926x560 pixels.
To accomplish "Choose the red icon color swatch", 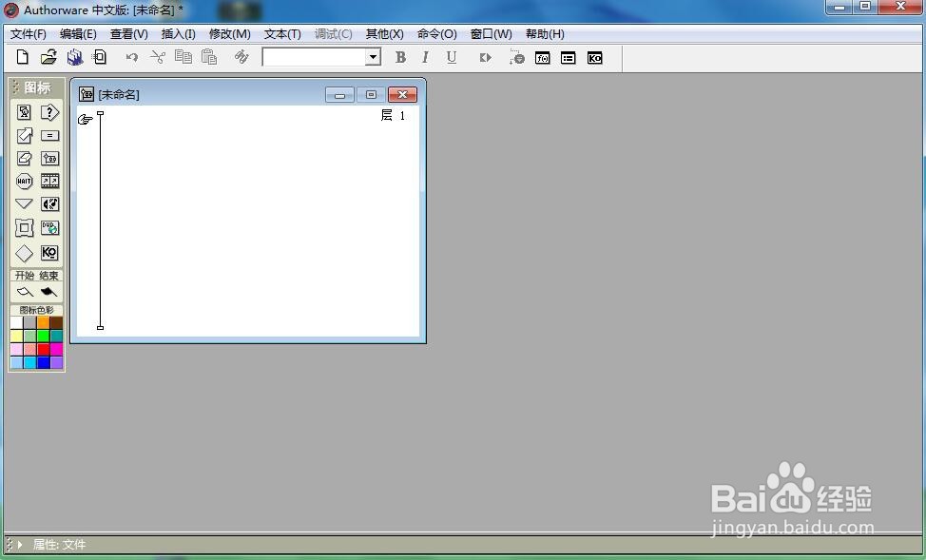I will [x=43, y=349].
